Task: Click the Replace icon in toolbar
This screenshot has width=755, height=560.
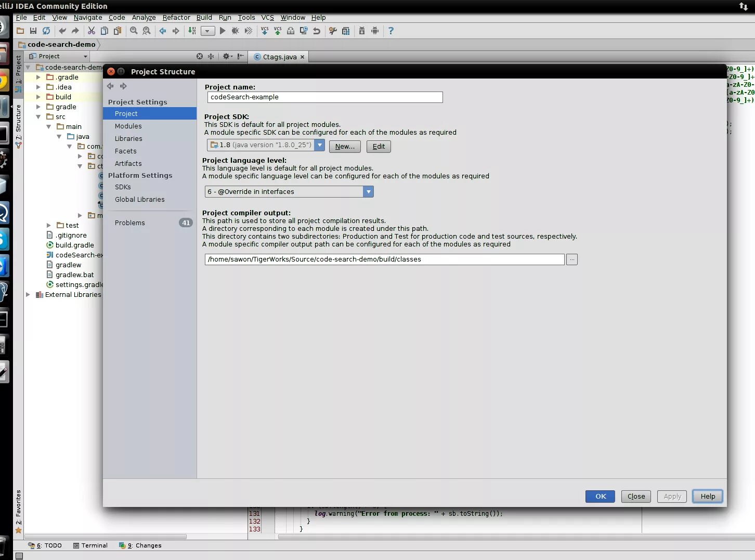Action: pos(147,31)
